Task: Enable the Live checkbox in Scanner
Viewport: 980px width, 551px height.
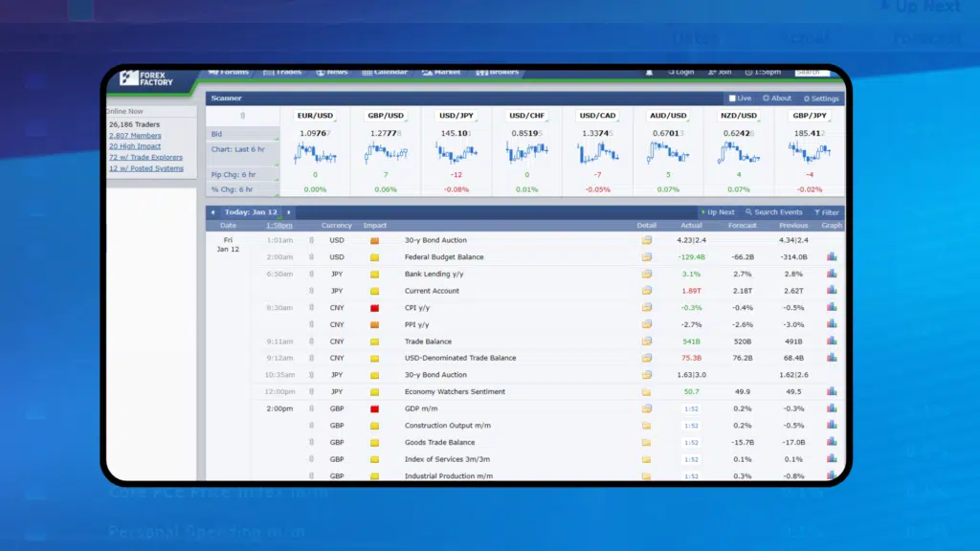Action: coord(733,99)
